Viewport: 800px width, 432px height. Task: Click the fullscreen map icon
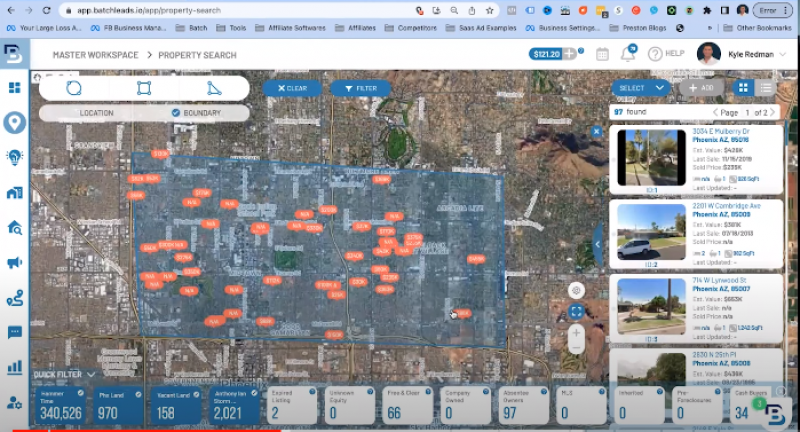577,312
